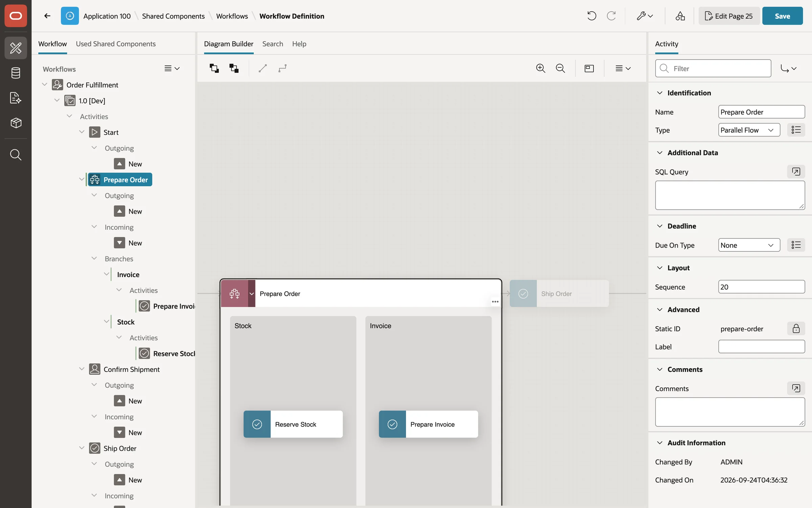Select the straight connection line tool
This screenshot has width=812, height=508.
tap(263, 68)
